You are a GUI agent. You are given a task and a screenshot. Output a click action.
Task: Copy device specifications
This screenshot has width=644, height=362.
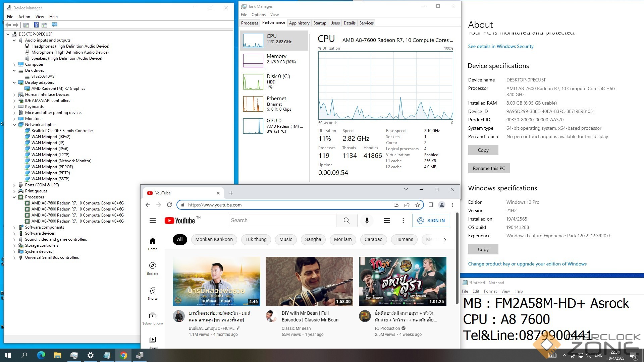coord(483,150)
